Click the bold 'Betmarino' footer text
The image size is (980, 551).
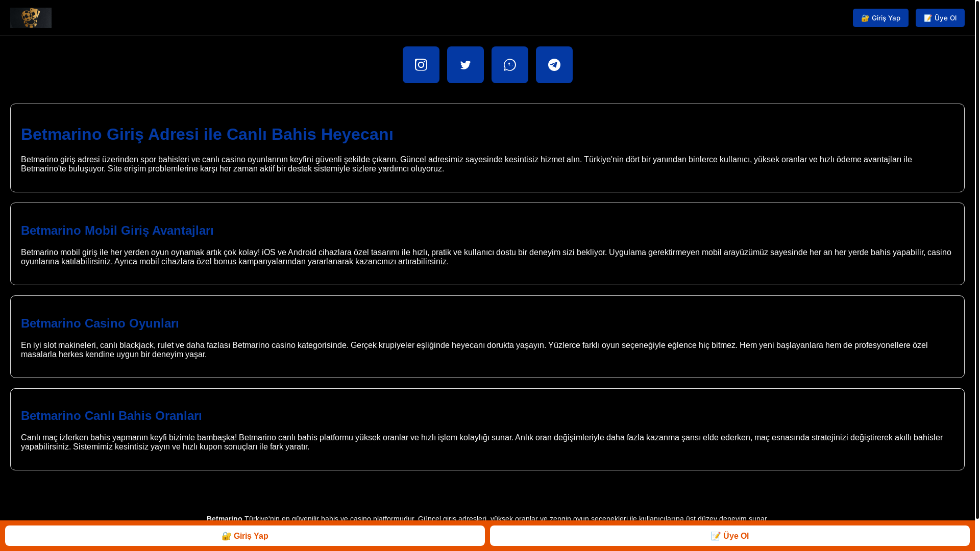click(224, 518)
